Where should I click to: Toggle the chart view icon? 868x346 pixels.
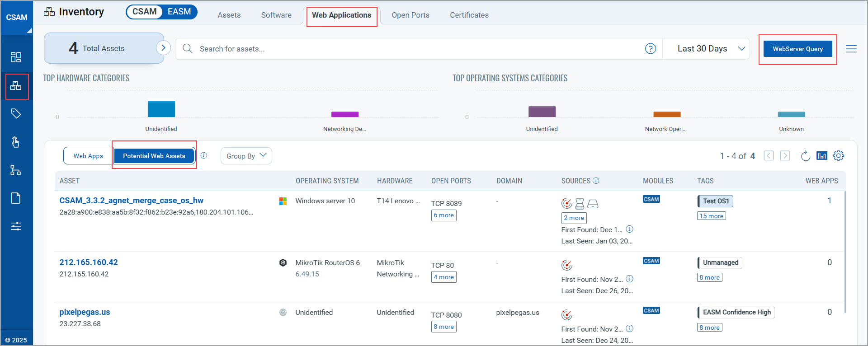click(x=822, y=156)
